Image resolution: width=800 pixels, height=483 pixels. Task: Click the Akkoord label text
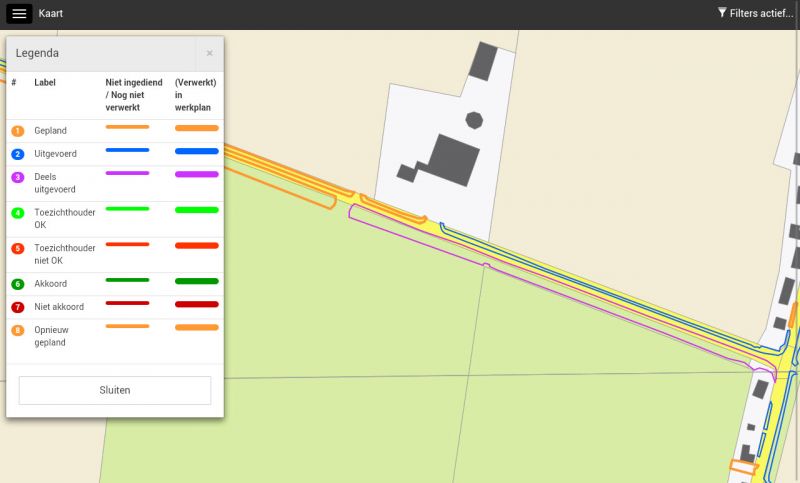51,284
